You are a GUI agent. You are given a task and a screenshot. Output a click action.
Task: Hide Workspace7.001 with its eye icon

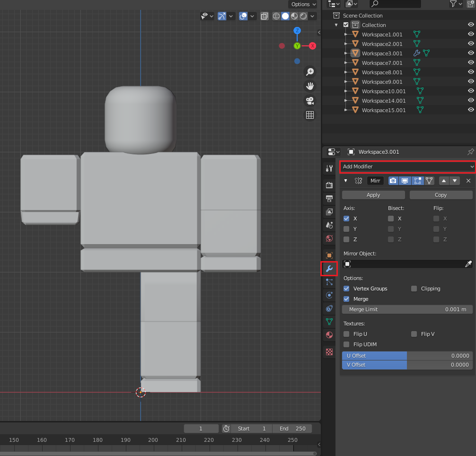coord(470,62)
